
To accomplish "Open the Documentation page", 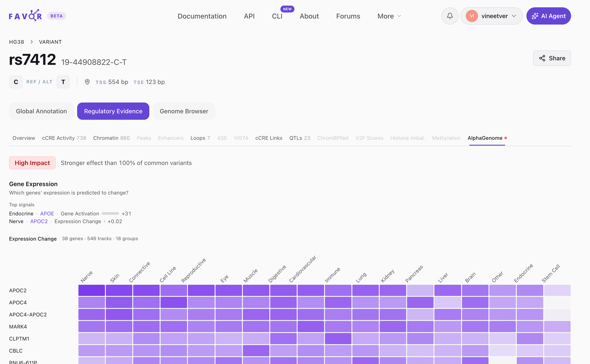I will (202, 16).
